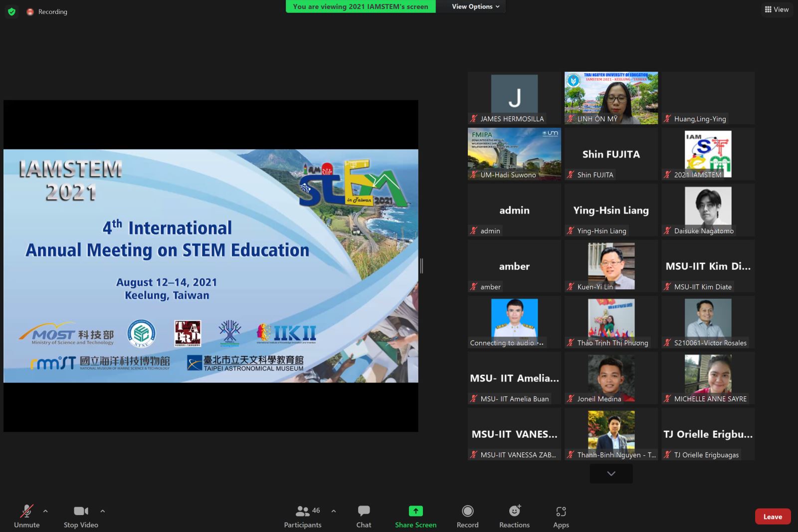
Task: Click muted mic icon on Kuen-Yi Lin
Action: tap(571, 287)
